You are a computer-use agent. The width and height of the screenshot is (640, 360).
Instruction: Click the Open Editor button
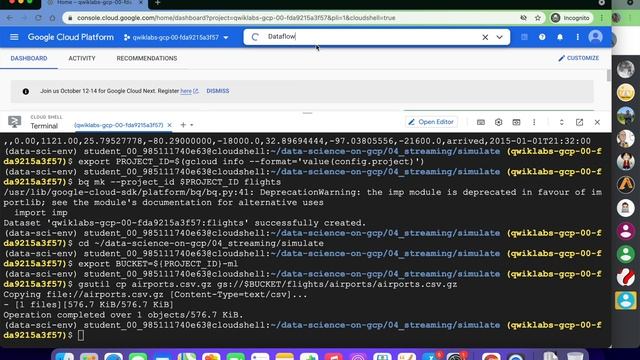pyautogui.click(x=431, y=122)
